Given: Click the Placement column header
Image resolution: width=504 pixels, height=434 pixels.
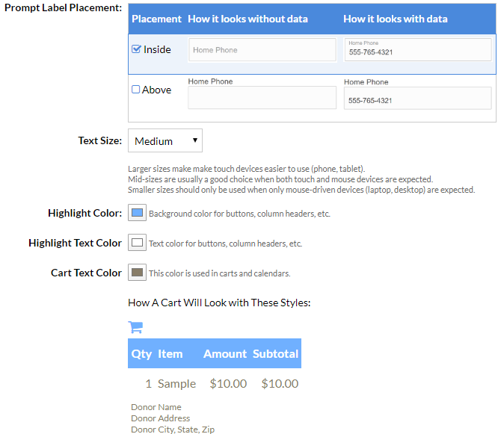Looking at the screenshot, I should 156,19.
